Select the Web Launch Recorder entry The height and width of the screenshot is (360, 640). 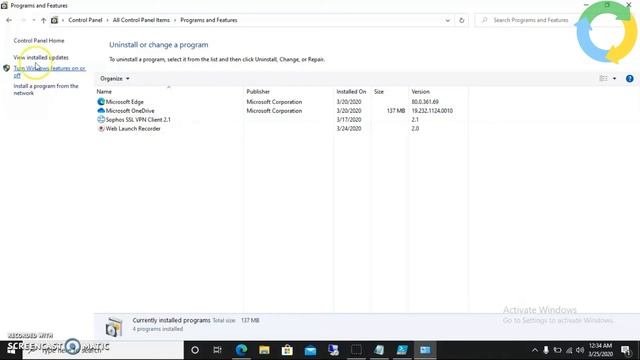(x=133, y=129)
